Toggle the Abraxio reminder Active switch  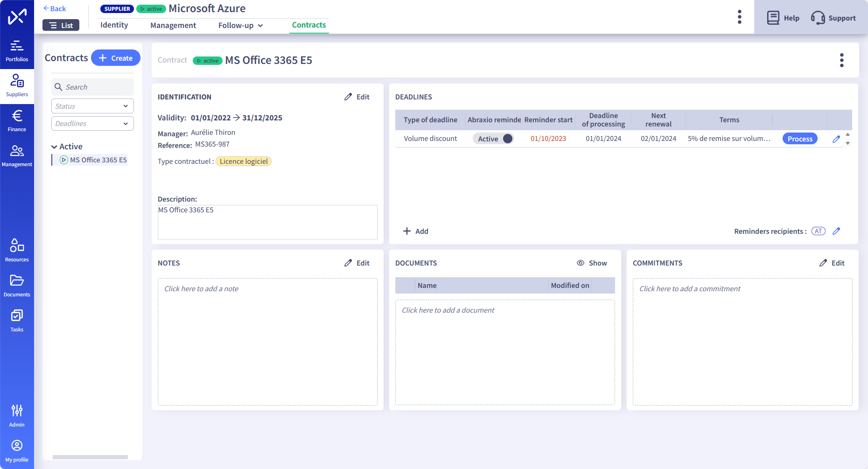click(493, 139)
